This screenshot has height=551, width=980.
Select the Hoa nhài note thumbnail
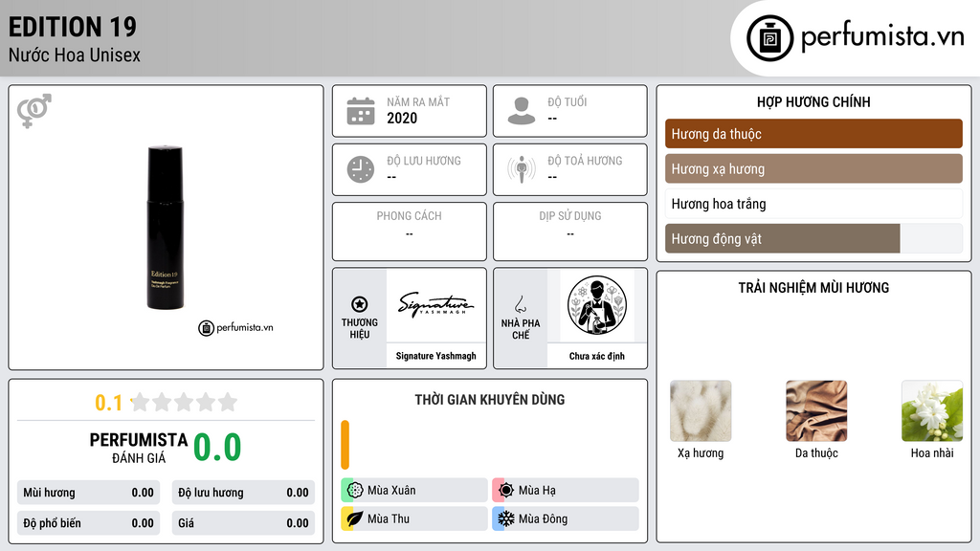coord(932,411)
